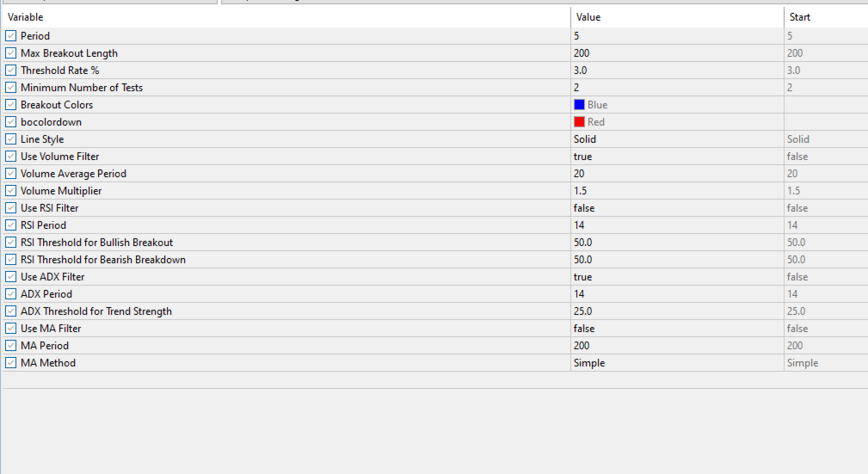Edit RSI Bullish Breakout threshold value 50.0
The image size is (868, 474).
677,242
